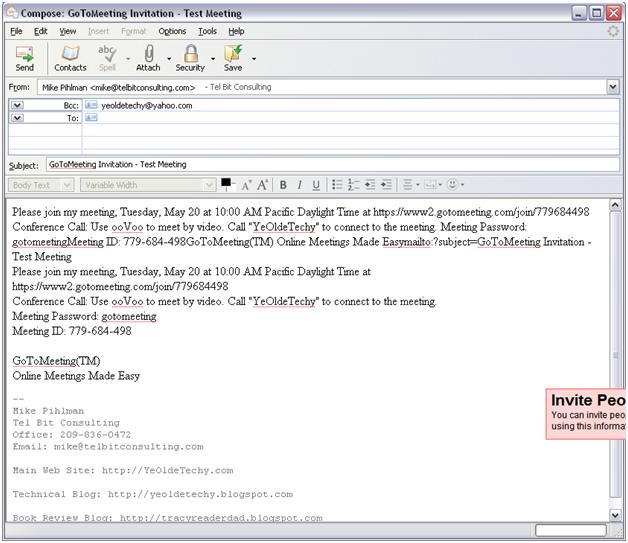The height and width of the screenshot is (543, 628).
Task: Toggle italic formatting
Action: [299, 185]
